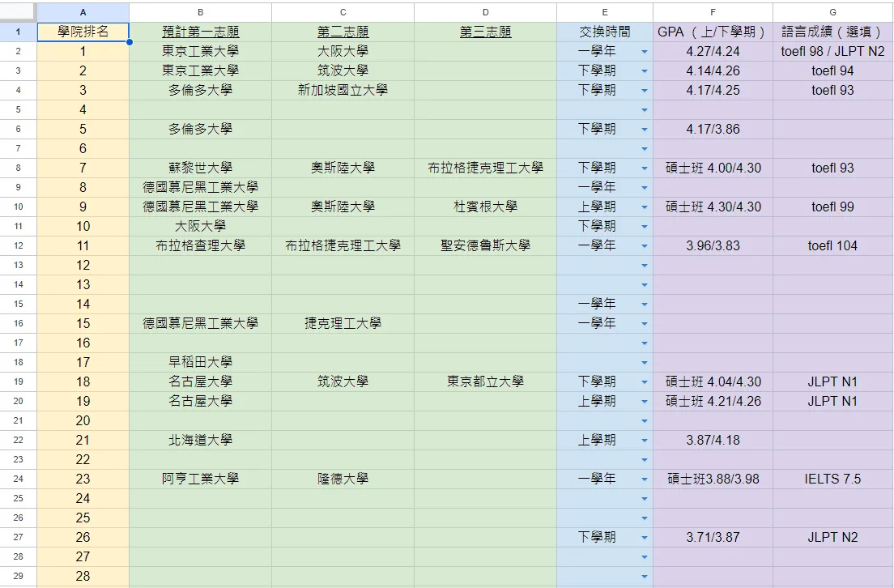Select cell IELTS 7.5
This screenshot has width=894, height=588.
tap(833, 479)
